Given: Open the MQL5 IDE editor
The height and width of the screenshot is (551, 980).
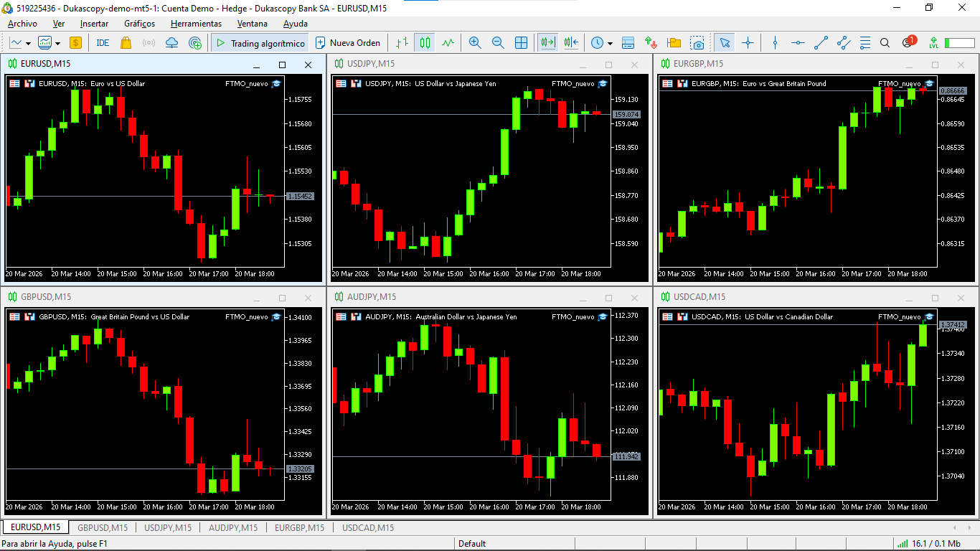Looking at the screenshot, I should [x=103, y=43].
